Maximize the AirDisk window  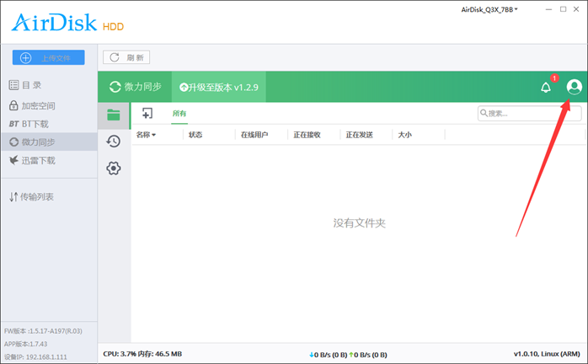[564, 9]
